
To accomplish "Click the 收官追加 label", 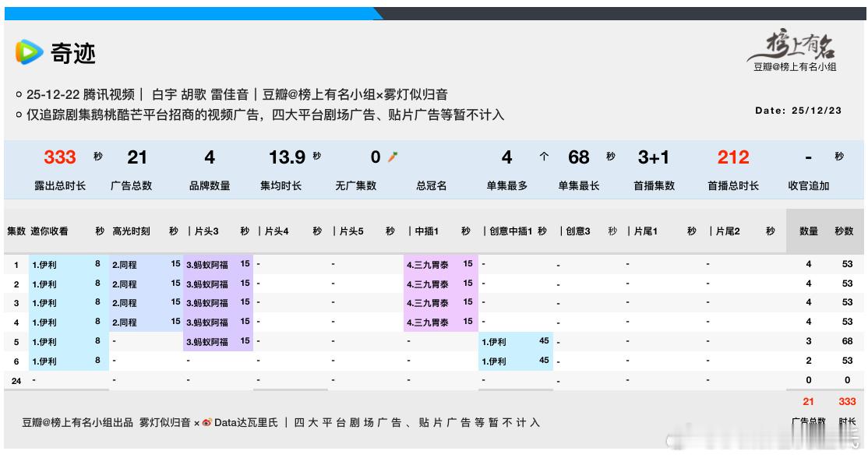I will [x=808, y=186].
